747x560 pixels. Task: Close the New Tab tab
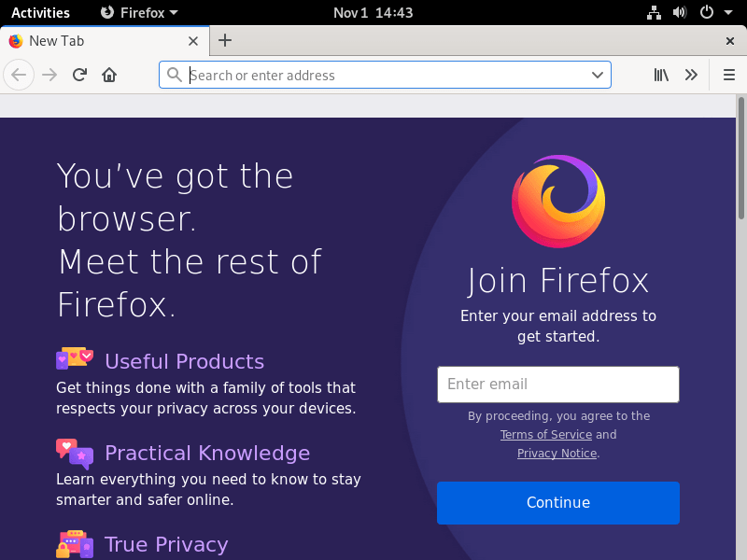193,41
